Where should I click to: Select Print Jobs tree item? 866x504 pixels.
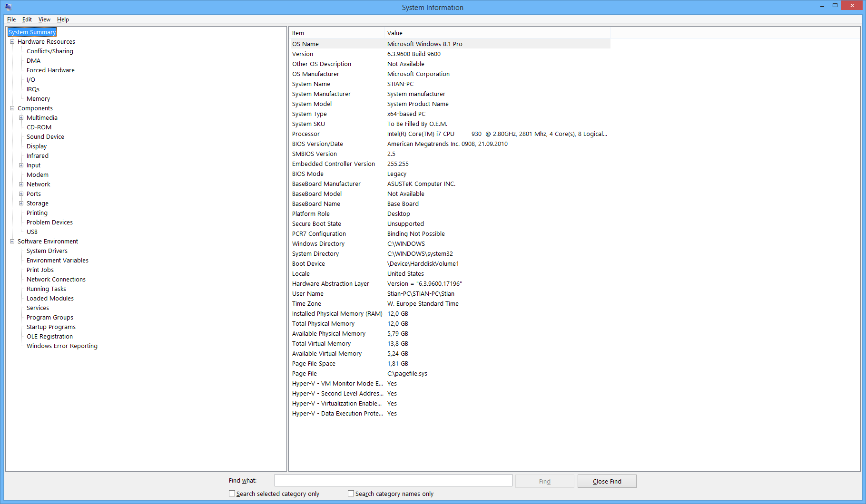[x=40, y=270]
